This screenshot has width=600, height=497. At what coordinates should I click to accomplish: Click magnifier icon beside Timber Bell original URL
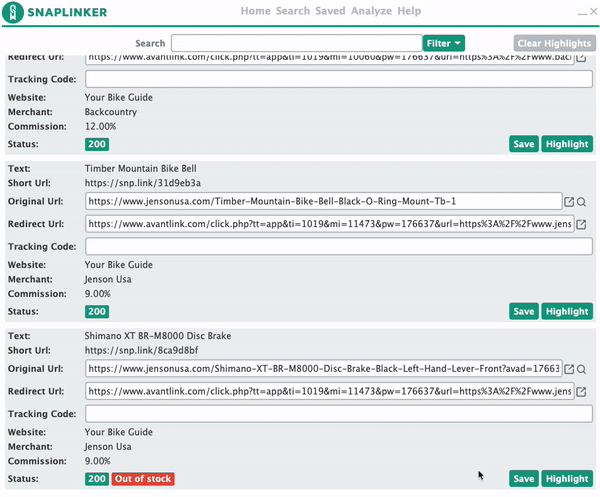click(581, 202)
